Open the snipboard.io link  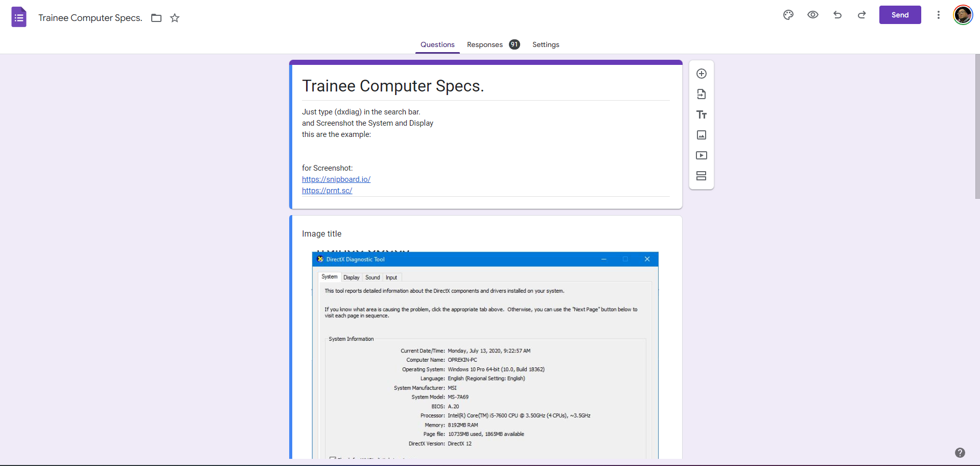(x=336, y=179)
